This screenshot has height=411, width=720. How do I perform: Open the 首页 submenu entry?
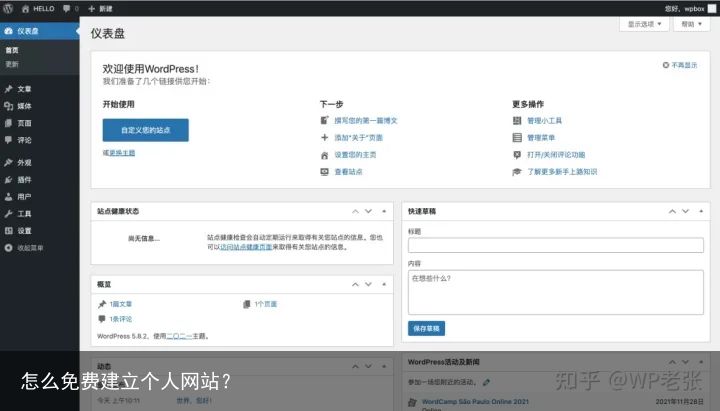click(x=12, y=50)
